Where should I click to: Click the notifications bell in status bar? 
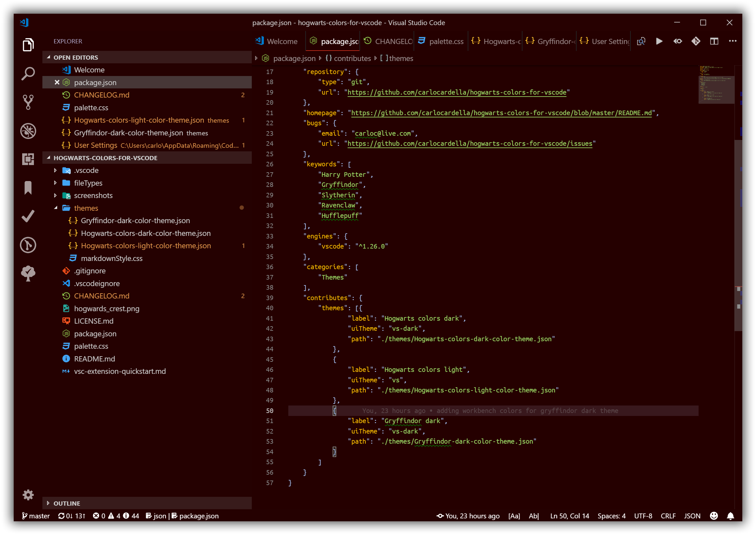click(x=730, y=516)
